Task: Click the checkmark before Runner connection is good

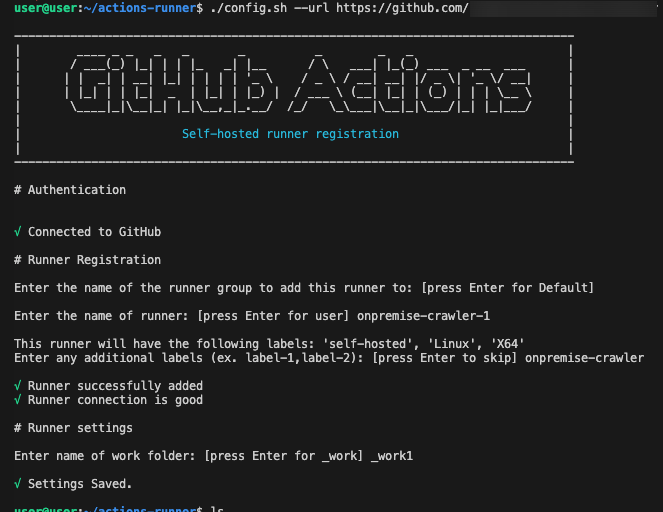Action: point(19,400)
